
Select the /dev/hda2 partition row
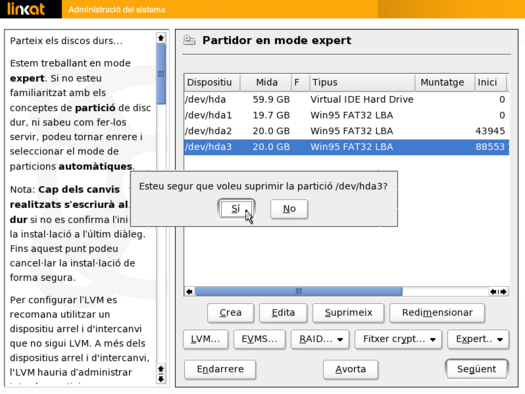347,131
